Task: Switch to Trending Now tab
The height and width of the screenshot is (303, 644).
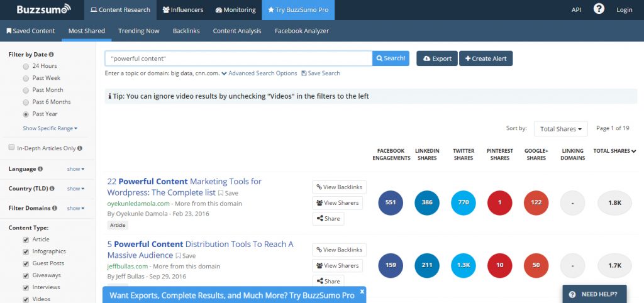Action: tap(139, 31)
